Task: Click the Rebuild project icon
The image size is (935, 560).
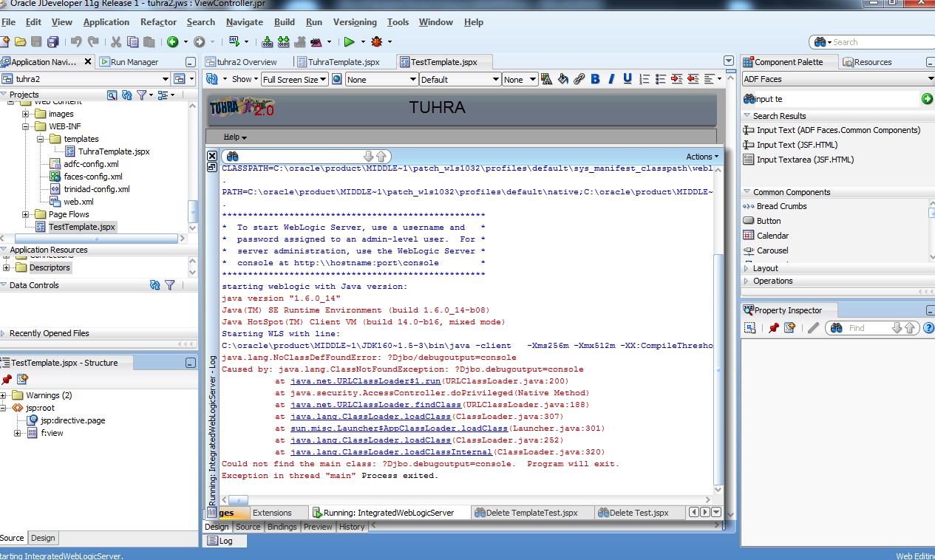Action: (x=283, y=42)
